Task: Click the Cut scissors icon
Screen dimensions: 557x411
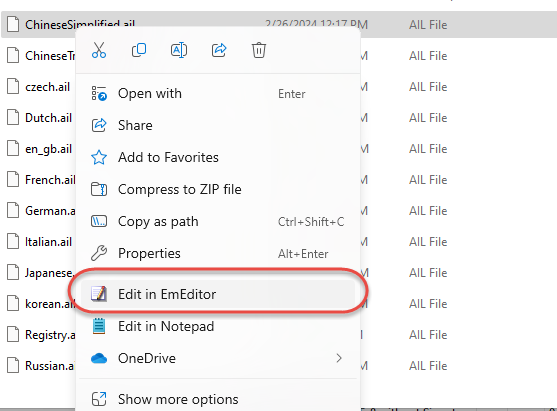Action: (99, 50)
